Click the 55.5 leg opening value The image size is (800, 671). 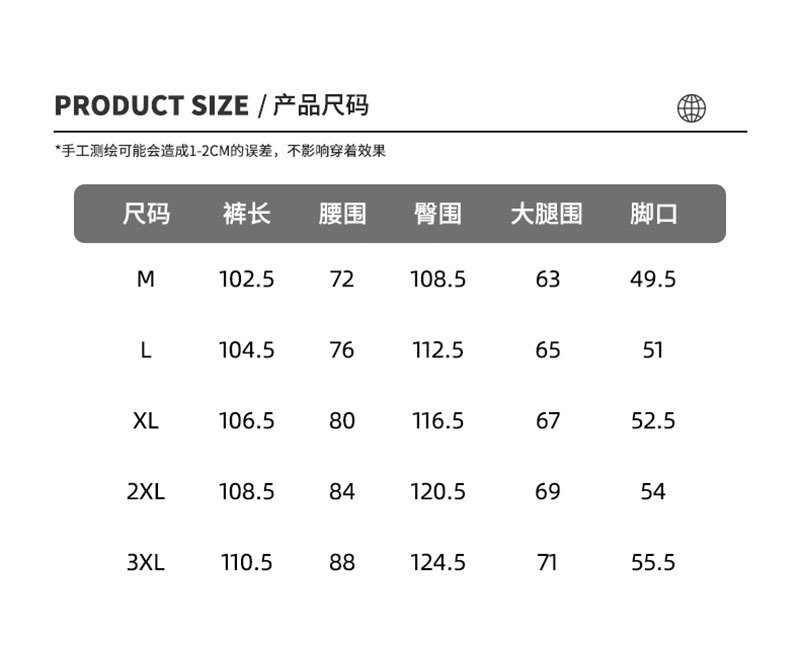pos(654,563)
